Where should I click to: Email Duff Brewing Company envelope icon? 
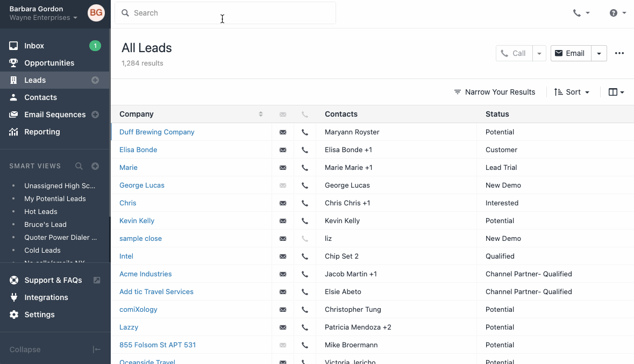point(283,132)
